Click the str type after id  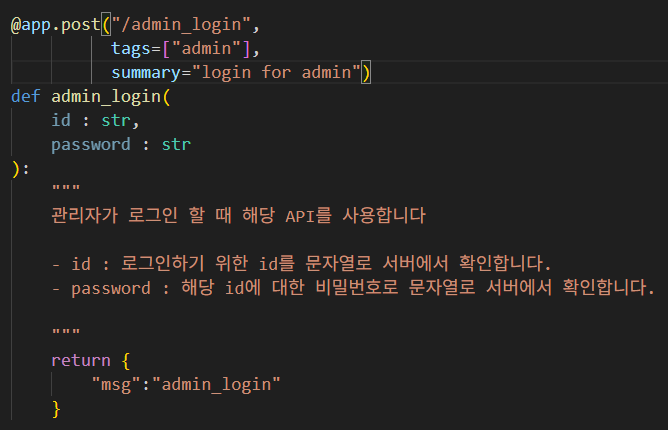click(x=115, y=121)
